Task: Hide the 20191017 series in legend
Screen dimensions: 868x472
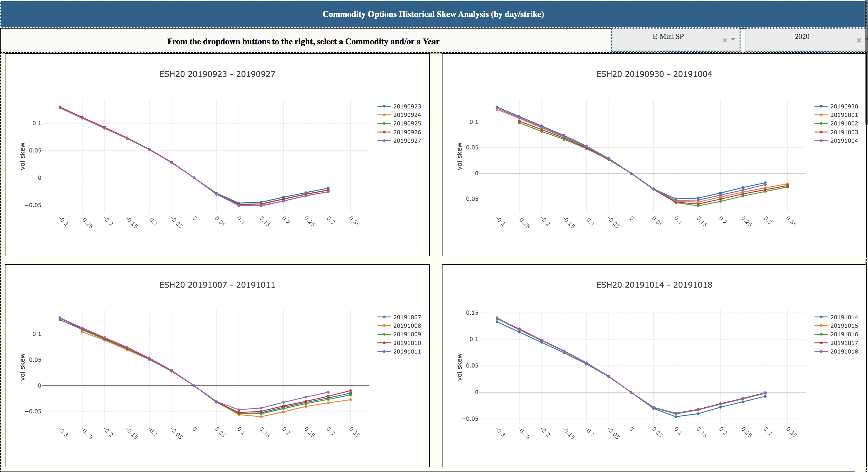Action: [844, 343]
